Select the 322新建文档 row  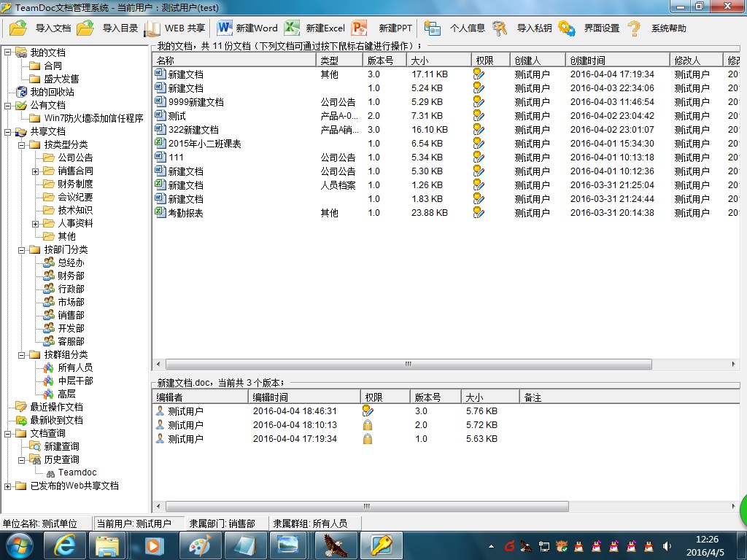(445, 130)
